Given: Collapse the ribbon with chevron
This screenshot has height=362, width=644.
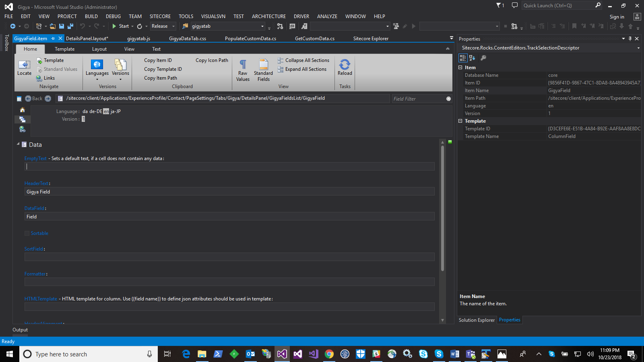Looking at the screenshot, I should 448,49.
